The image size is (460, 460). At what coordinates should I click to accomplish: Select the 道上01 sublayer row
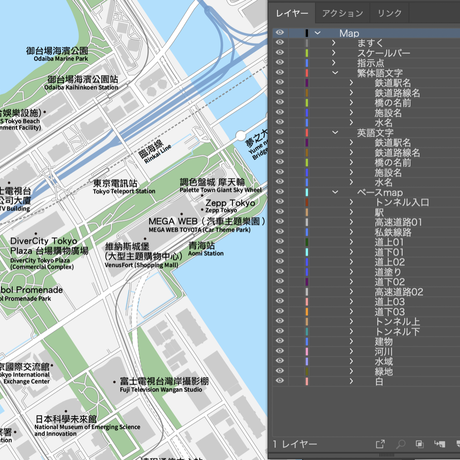[x=366, y=242]
